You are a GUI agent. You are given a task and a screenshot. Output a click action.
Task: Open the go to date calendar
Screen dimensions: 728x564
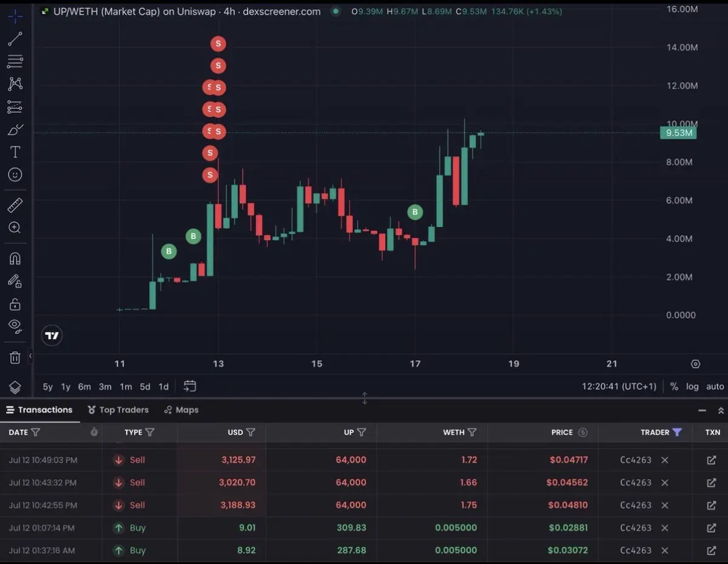point(190,386)
